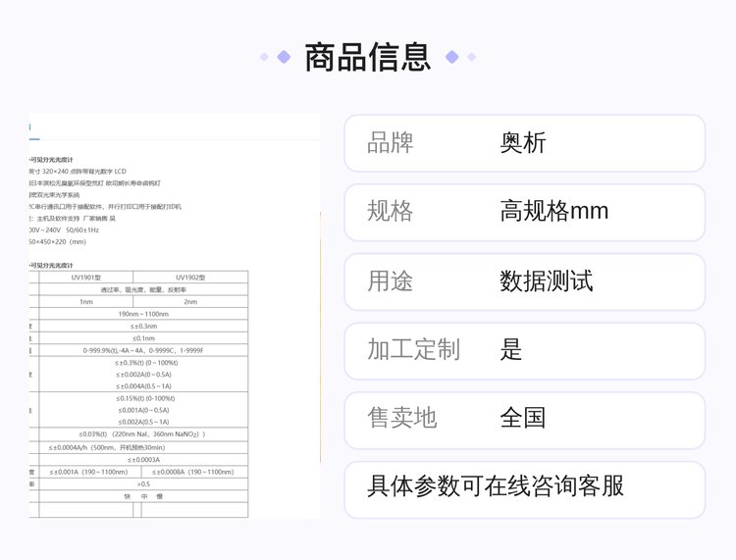Image resolution: width=736 pixels, height=560 pixels.
Task: Select the 加工定制 label
Action: tap(413, 350)
